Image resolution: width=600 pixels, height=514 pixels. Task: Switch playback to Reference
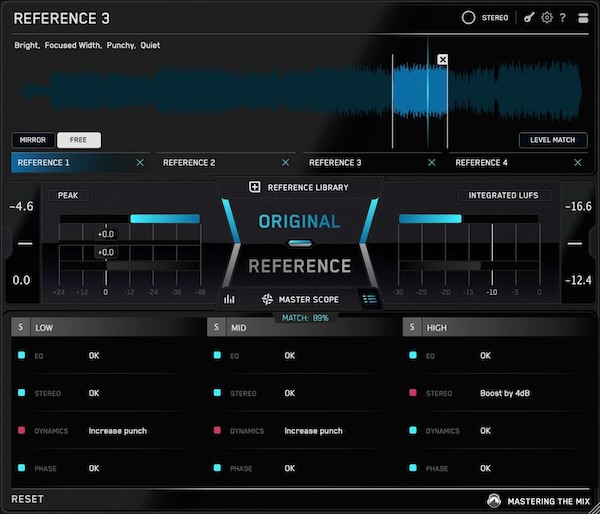click(x=300, y=266)
